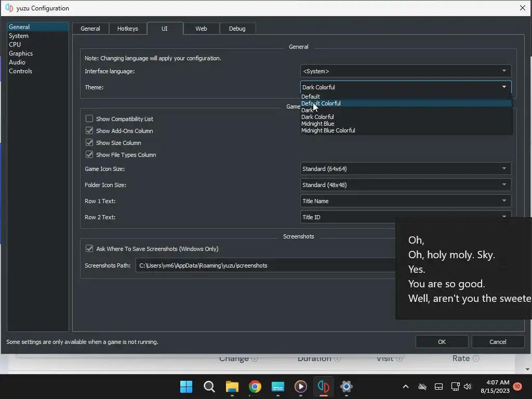
Task: Enable Show Compatibility List checkbox
Action: [x=89, y=118]
